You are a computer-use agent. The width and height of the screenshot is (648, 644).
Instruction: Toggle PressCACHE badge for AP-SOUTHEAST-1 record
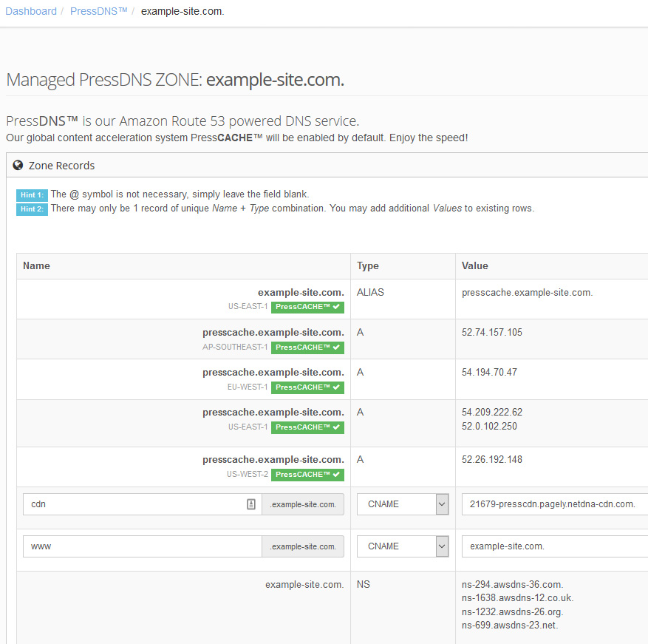[307, 348]
